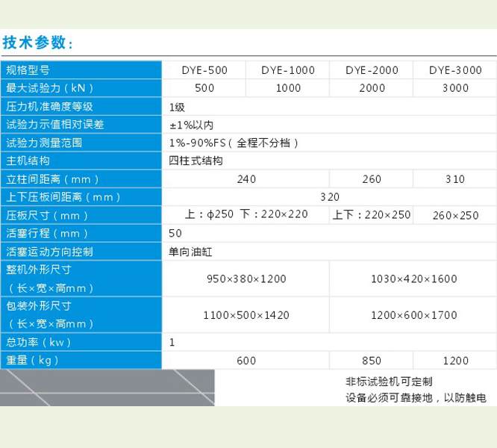Image resolution: width=497 pixels, height=448 pixels.
Task: Click the max force value 2000
Action: pos(372,88)
